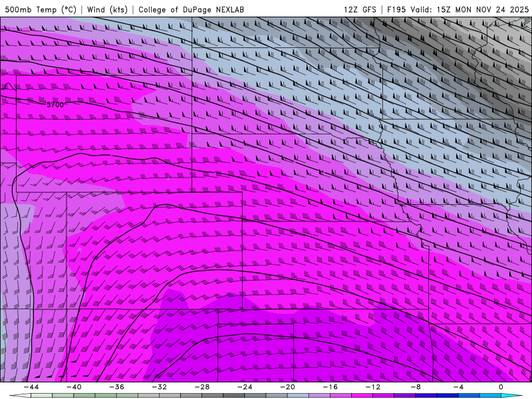Click the '-28' colorbar tick label

[x=202, y=387]
